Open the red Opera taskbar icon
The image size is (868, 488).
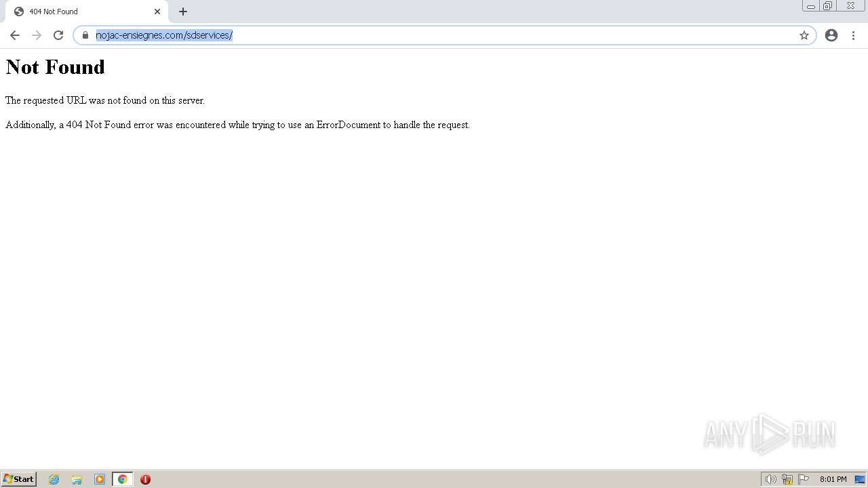[145, 479]
